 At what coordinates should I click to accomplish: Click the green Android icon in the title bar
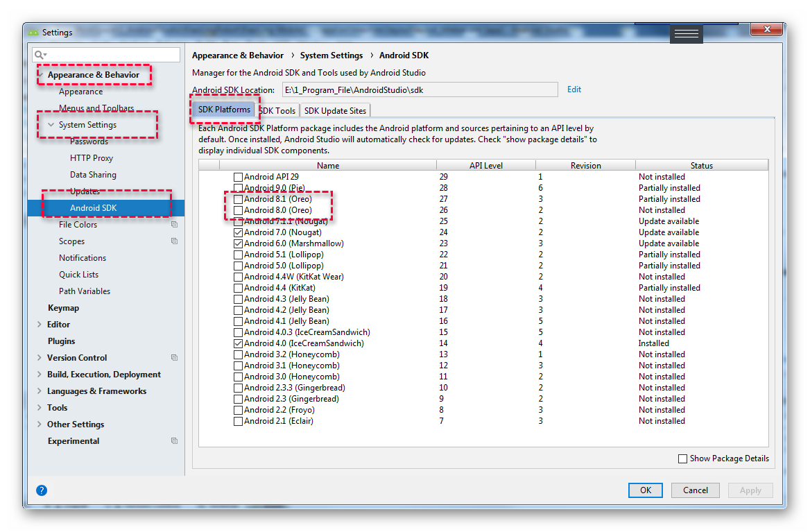33,32
